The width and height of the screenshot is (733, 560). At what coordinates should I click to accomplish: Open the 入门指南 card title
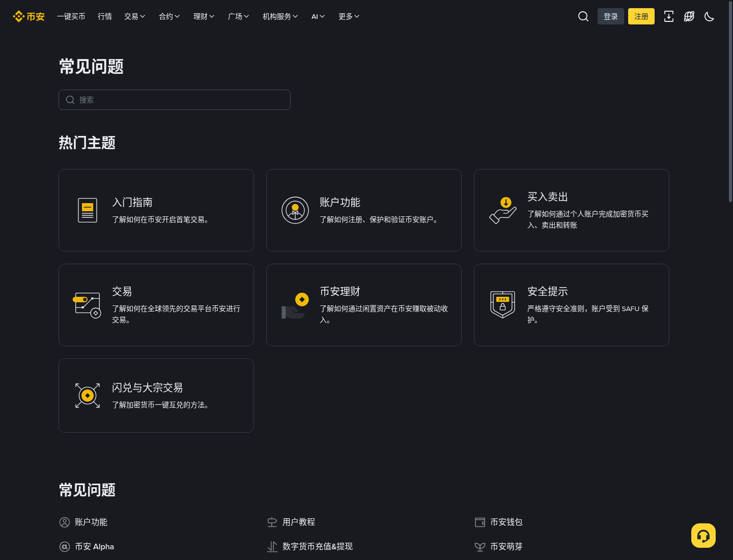[x=132, y=203]
